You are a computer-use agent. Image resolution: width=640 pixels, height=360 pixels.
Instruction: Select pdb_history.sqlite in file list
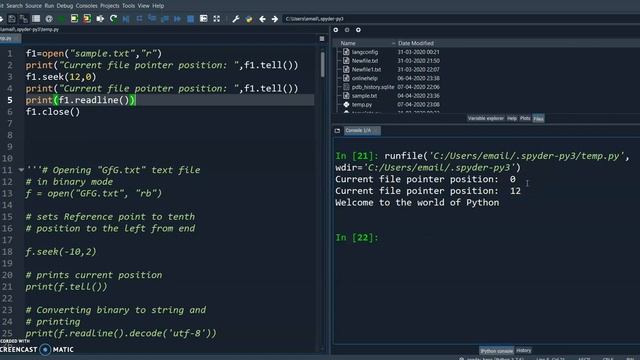(x=373, y=87)
